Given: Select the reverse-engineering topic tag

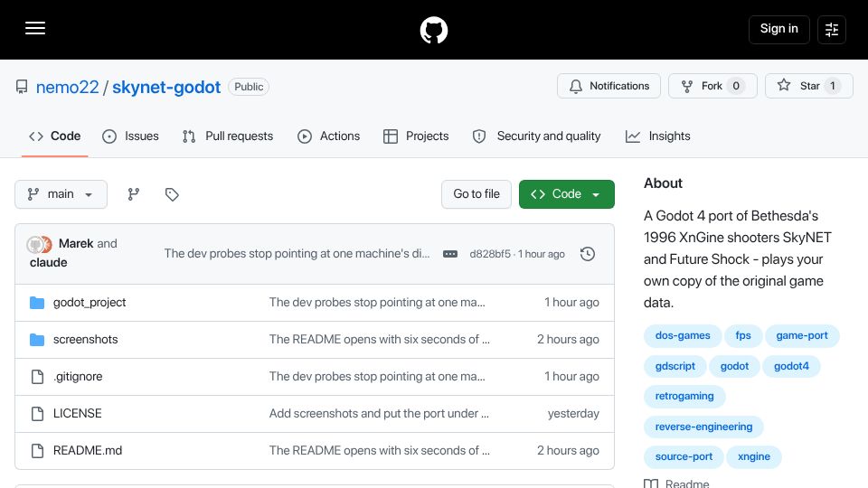Looking at the screenshot, I should [x=703, y=427].
